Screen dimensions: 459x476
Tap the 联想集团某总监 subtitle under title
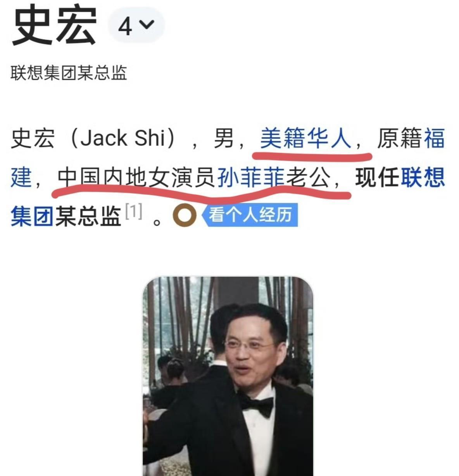(x=69, y=73)
